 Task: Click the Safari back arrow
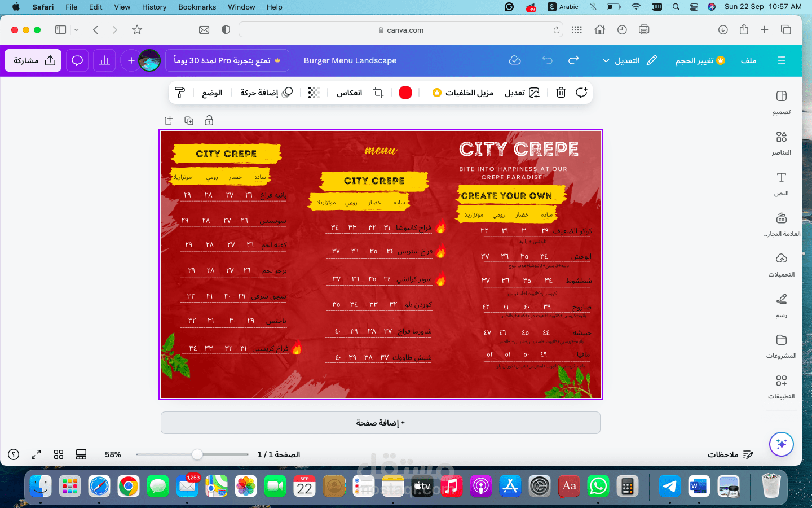tap(95, 30)
